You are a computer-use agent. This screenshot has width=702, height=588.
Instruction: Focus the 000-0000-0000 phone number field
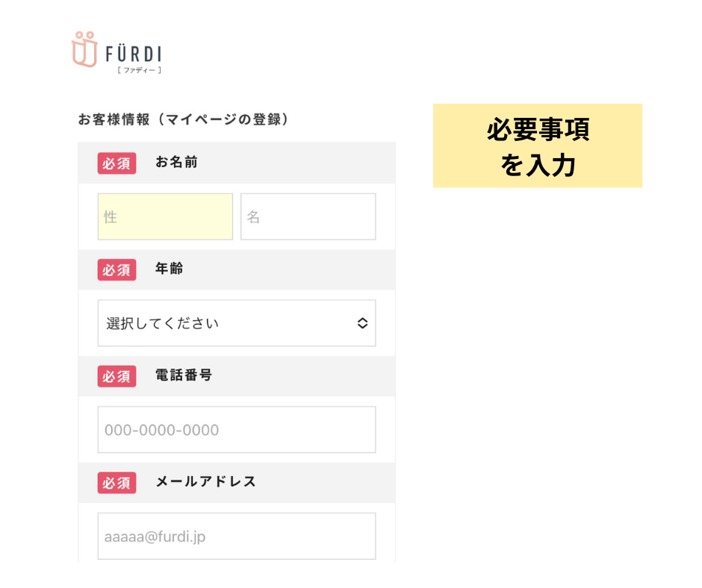237,430
